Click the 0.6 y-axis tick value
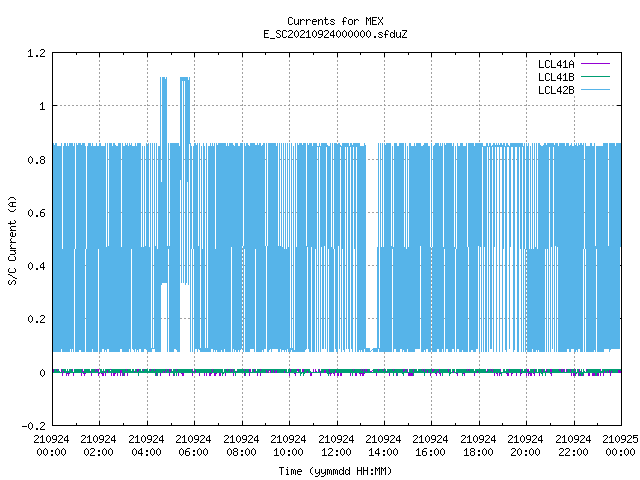640x480 pixels. 36,213
